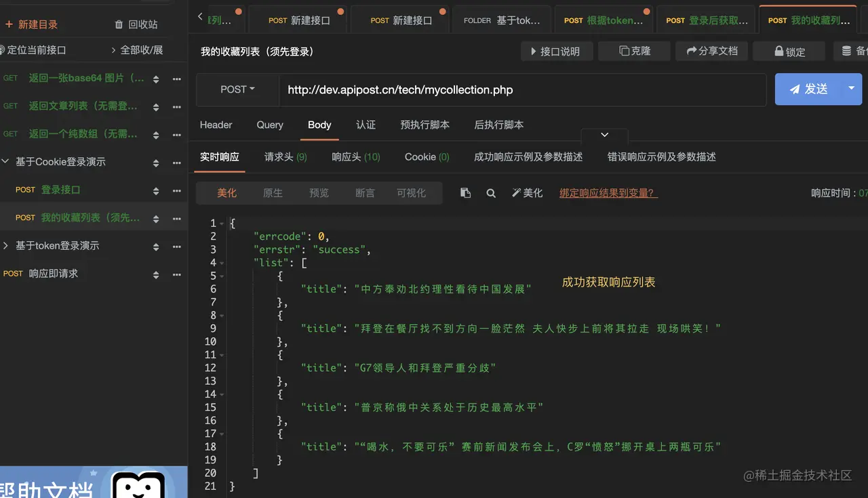Collapse the 基于Cookie登录演示 folder
Image resolution: width=868 pixels, height=498 pixels.
[x=5, y=162]
